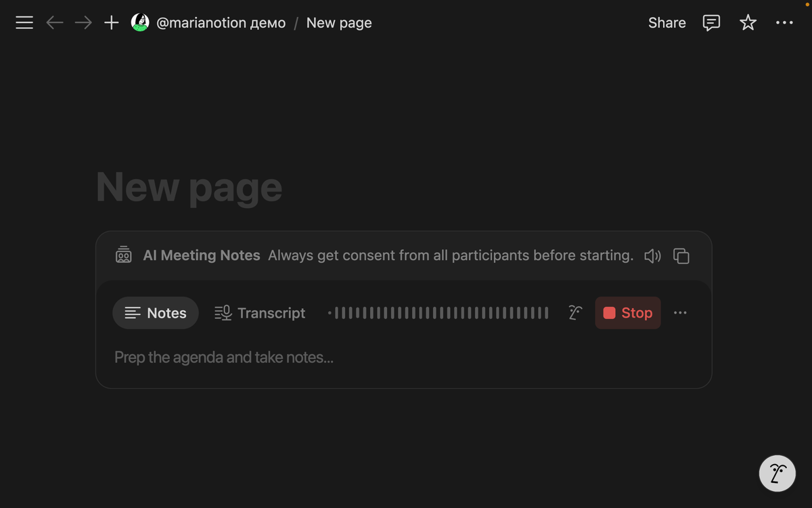The height and width of the screenshot is (508, 812).
Task: Go back with the left arrow
Action: 55,23
